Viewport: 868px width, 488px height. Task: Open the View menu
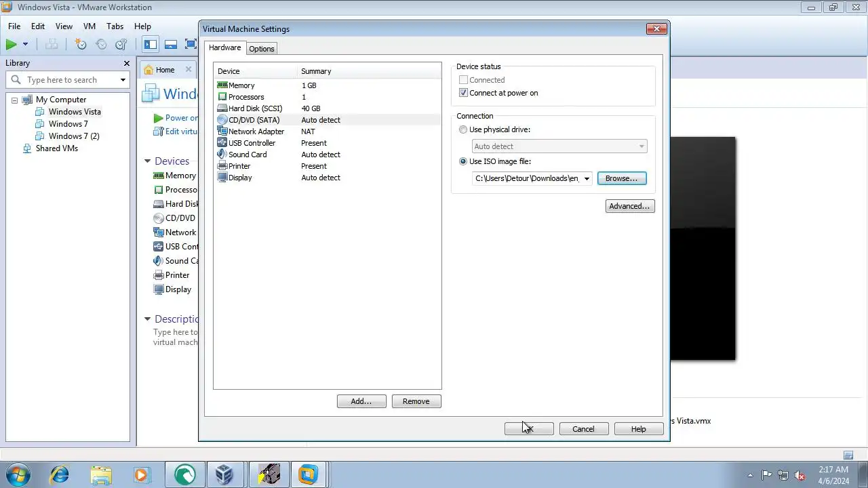[x=64, y=26]
